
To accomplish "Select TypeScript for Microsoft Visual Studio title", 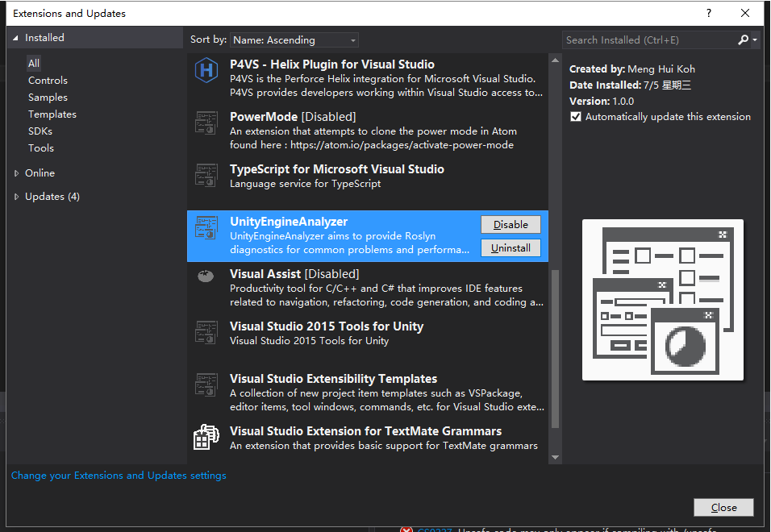I will click(x=337, y=169).
